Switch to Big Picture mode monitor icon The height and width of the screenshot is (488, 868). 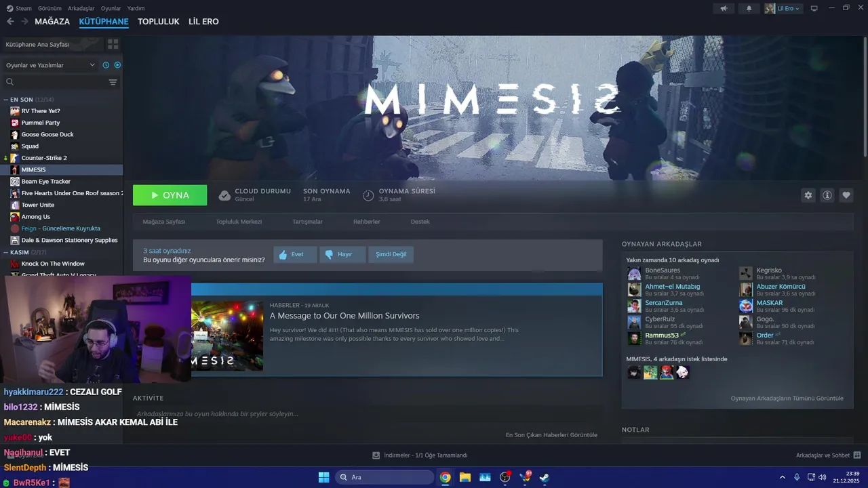(814, 8)
